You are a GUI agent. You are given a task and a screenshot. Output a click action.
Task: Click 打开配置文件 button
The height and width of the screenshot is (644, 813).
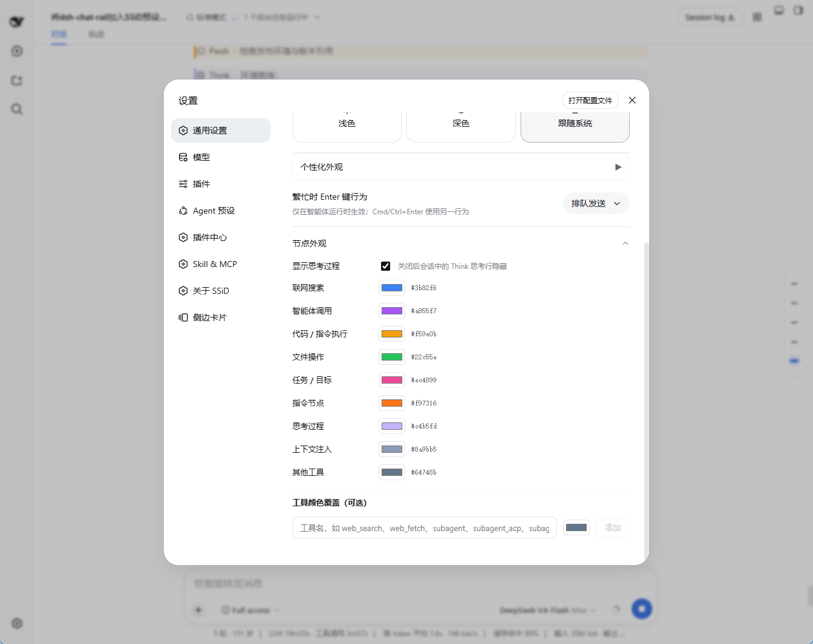pyautogui.click(x=590, y=100)
